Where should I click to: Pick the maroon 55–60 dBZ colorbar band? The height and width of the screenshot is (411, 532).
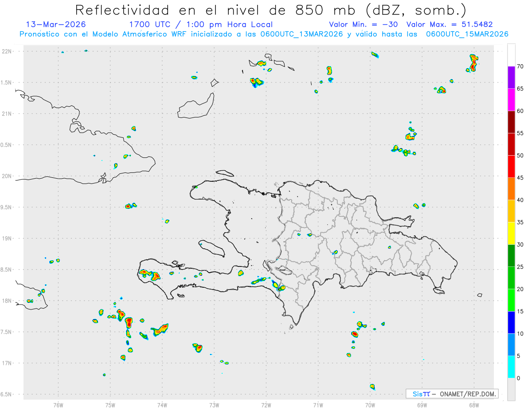pos(511,122)
